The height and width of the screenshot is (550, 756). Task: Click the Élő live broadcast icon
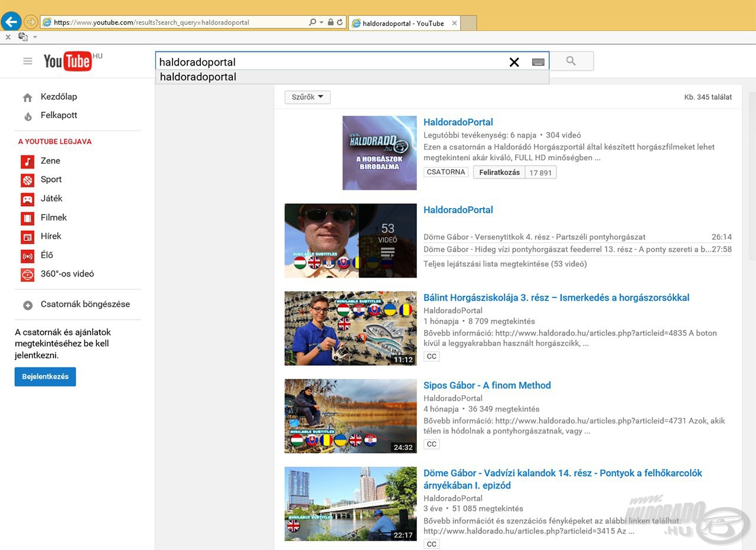click(28, 256)
